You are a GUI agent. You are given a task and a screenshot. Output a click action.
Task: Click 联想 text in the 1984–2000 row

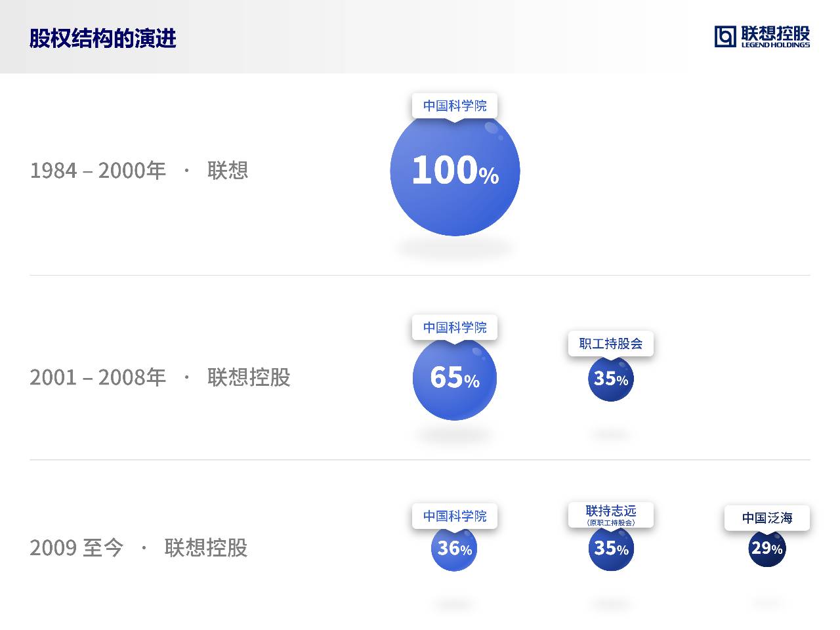pyautogui.click(x=228, y=171)
